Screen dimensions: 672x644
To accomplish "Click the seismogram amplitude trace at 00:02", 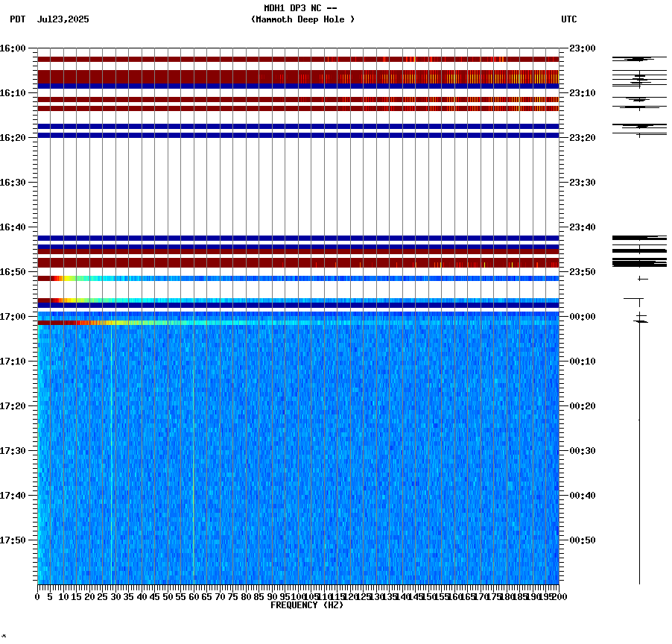I will pyautogui.click(x=638, y=322).
